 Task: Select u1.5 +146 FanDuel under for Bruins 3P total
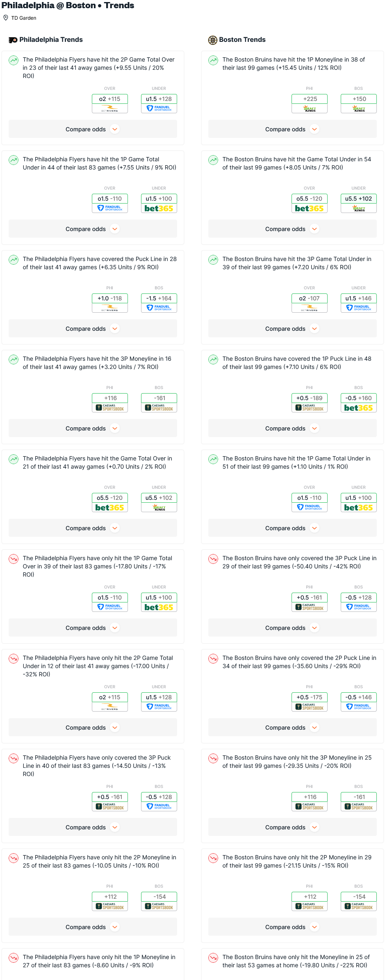coord(358,303)
